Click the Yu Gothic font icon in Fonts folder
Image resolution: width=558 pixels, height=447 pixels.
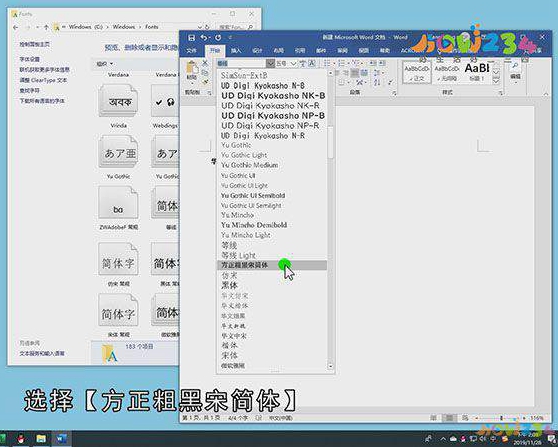click(x=119, y=152)
